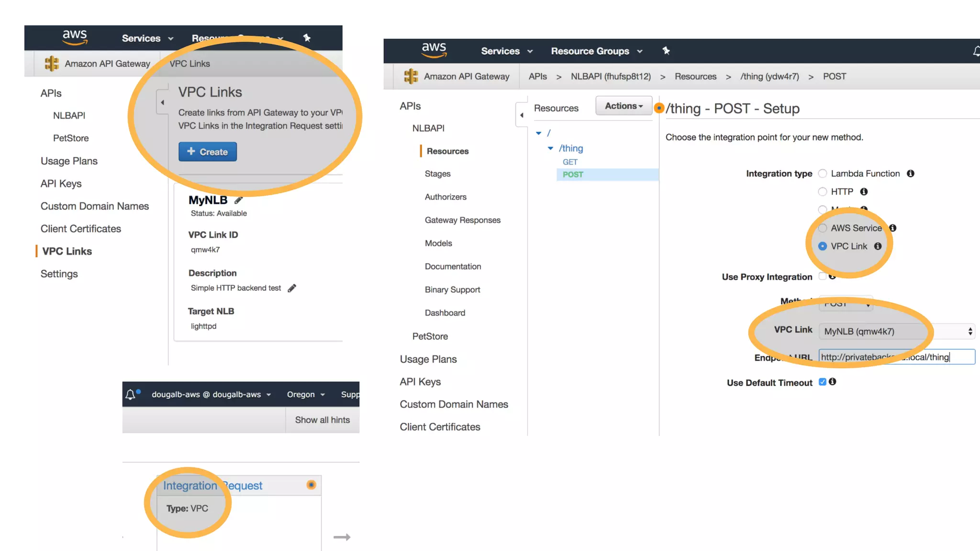Open the Actions dropdown button
This screenshot has width=980, height=551.
pos(624,106)
